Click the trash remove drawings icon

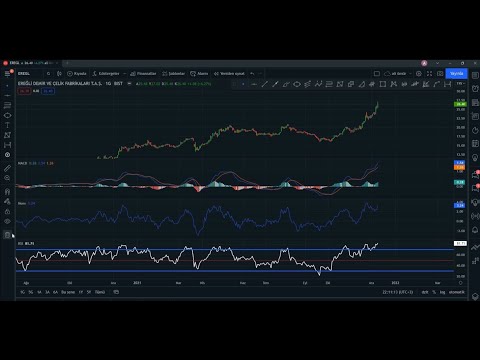coord(7,235)
